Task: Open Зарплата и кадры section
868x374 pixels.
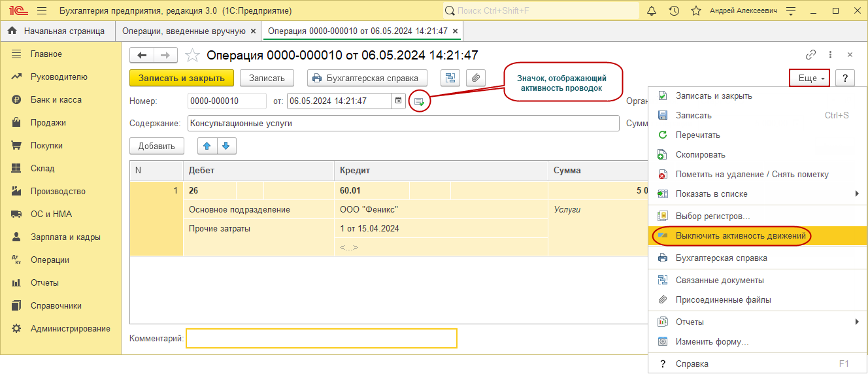Action: pos(61,237)
